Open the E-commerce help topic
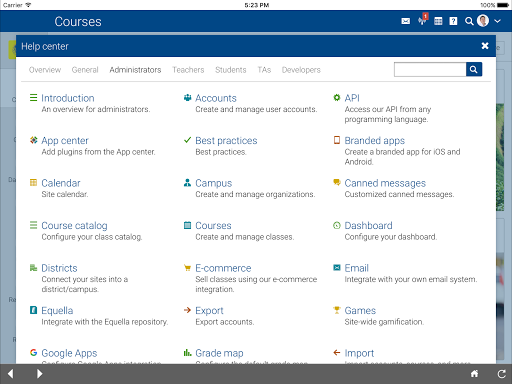 point(223,268)
